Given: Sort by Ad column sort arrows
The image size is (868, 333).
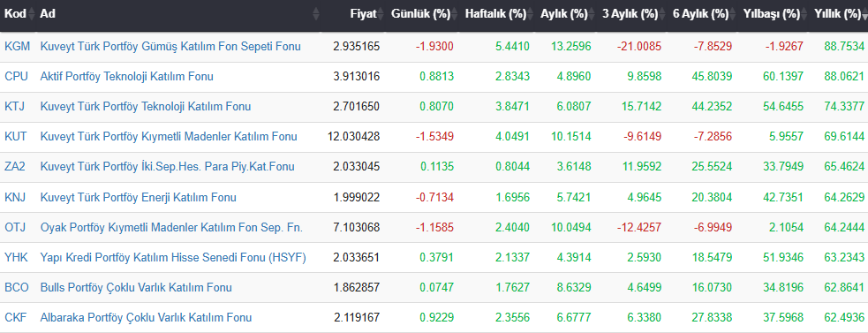Looking at the screenshot, I should click(316, 14).
